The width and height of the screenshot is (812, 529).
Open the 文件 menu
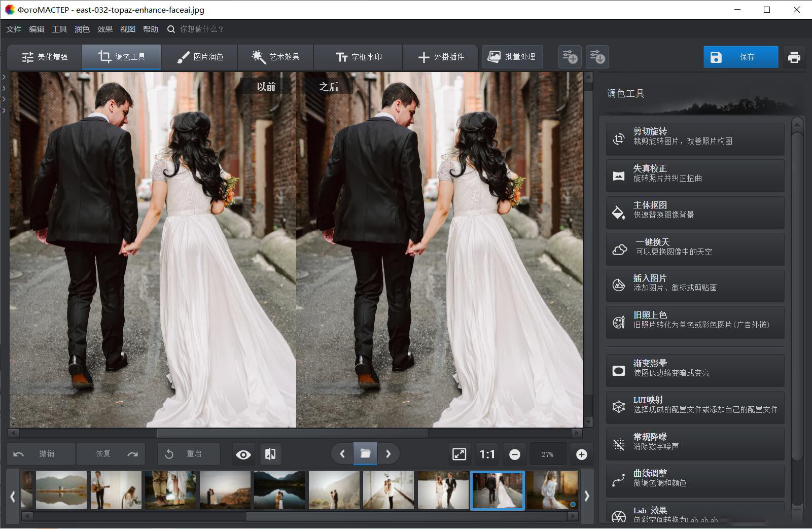[x=13, y=29]
